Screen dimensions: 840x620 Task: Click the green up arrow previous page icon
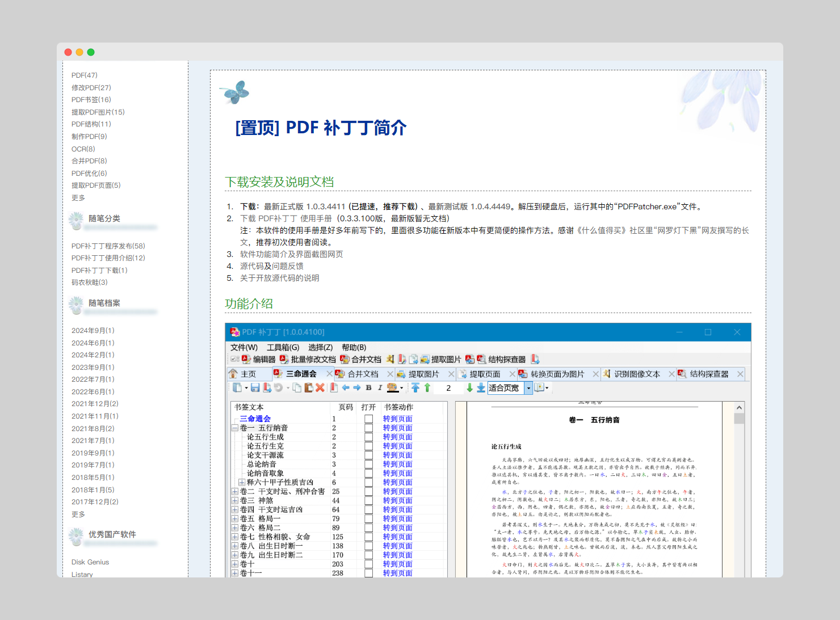pos(427,387)
